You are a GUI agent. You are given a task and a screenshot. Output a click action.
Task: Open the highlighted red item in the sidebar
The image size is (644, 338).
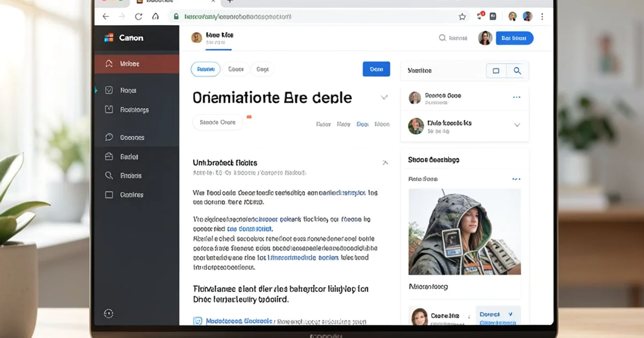[x=136, y=64]
